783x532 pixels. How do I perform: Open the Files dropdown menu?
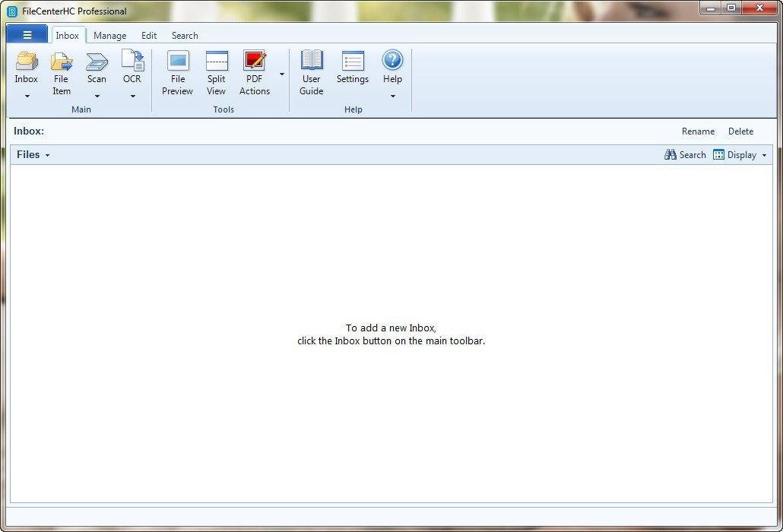click(x=33, y=155)
